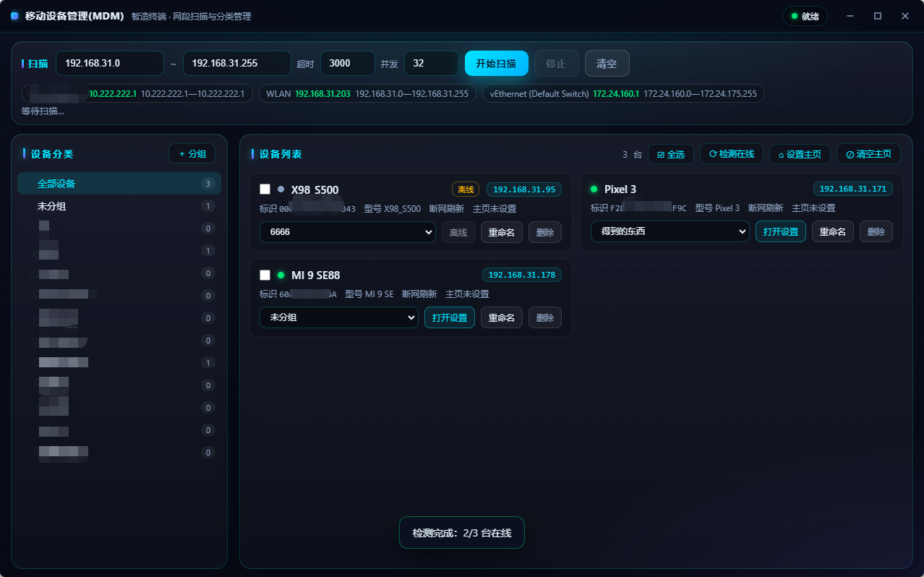The image size is (924, 577).
Task: Click the 清空主页 button
Action: click(868, 154)
